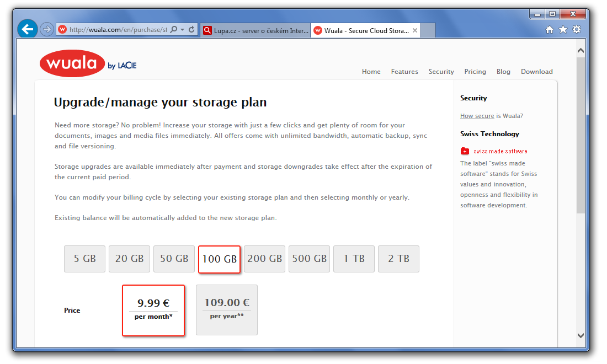The height and width of the screenshot is (364, 607).
Task: Open the Favorites star icon
Action: click(x=563, y=30)
